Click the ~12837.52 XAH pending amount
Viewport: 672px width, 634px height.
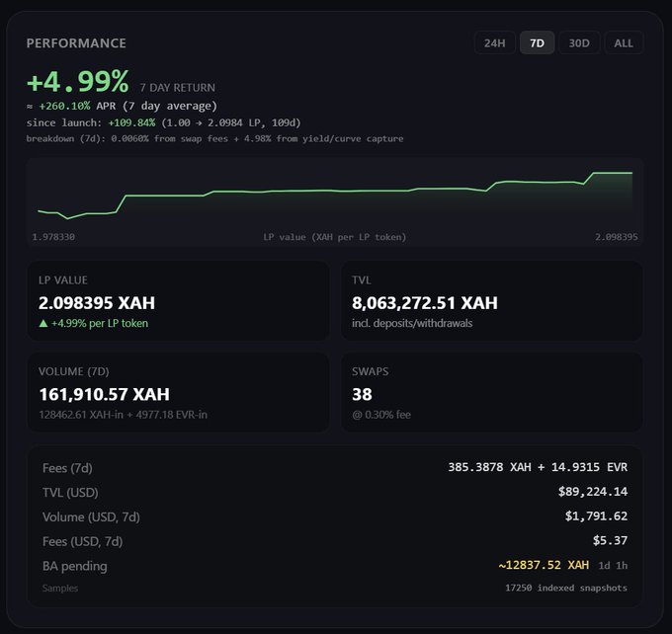[544, 565]
